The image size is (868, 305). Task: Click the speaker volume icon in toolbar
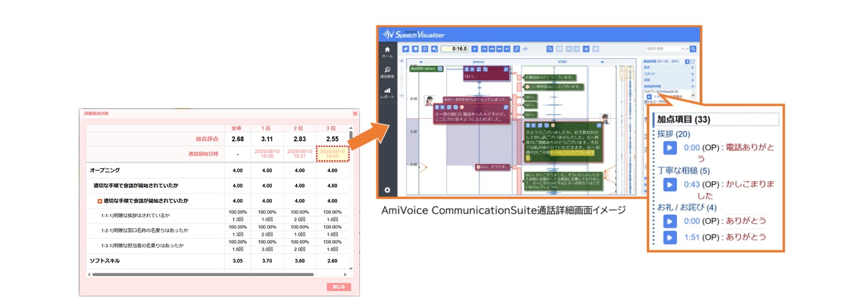[x=434, y=49]
